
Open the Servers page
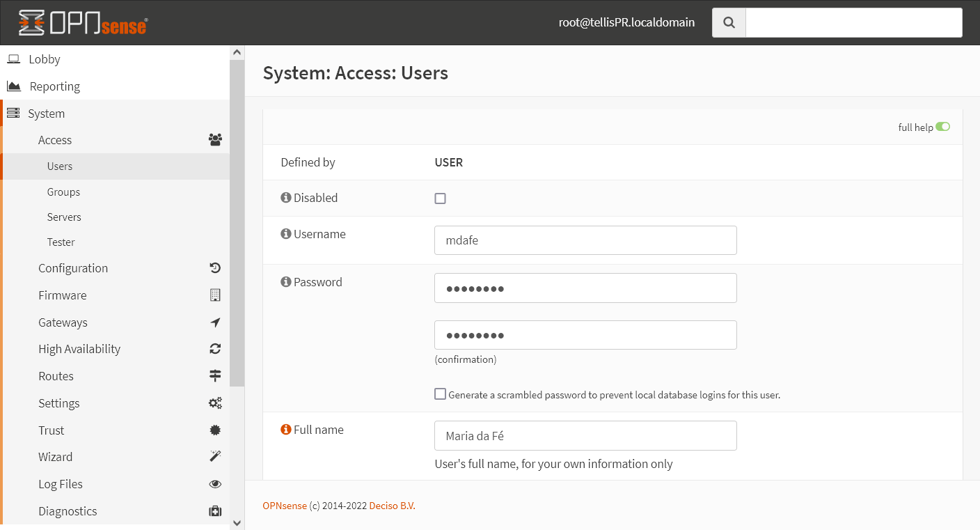pos(64,217)
